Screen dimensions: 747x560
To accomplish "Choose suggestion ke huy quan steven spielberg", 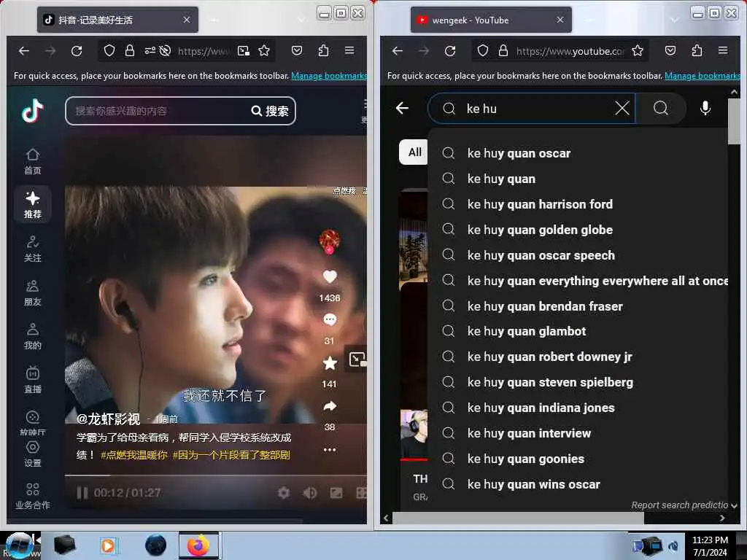I will [x=578, y=382].
